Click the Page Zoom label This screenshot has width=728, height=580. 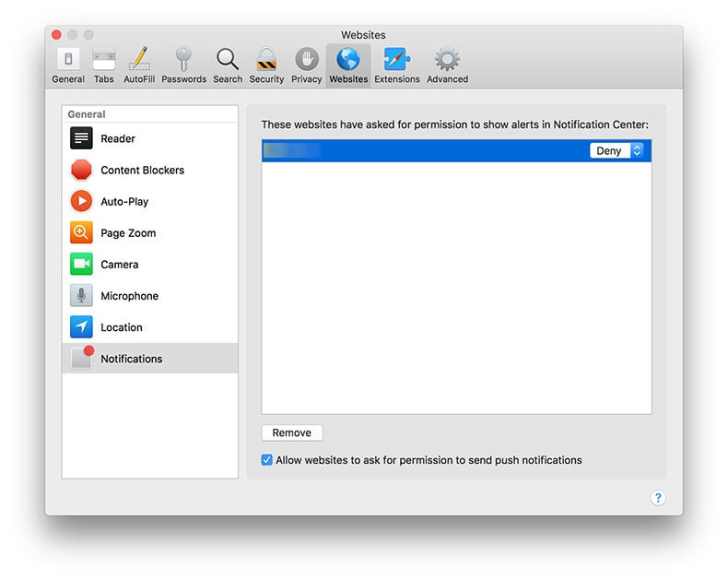pyautogui.click(x=128, y=233)
